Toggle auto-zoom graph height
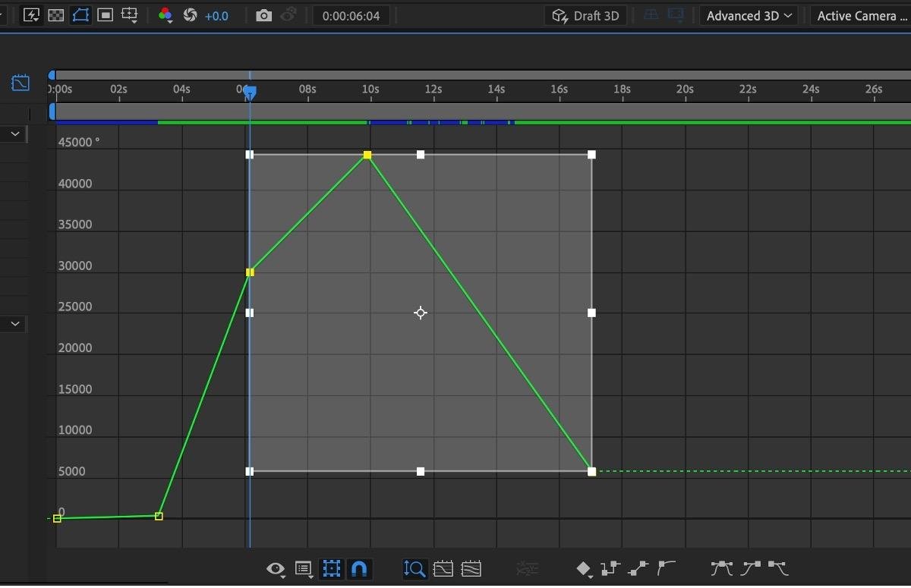This screenshot has width=911, height=588. pyautogui.click(x=415, y=568)
